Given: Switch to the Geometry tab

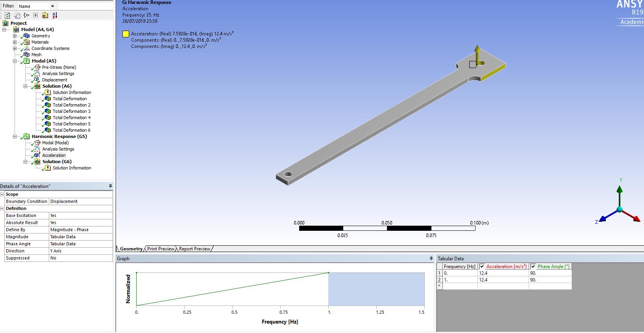Looking at the screenshot, I should pos(131,249).
